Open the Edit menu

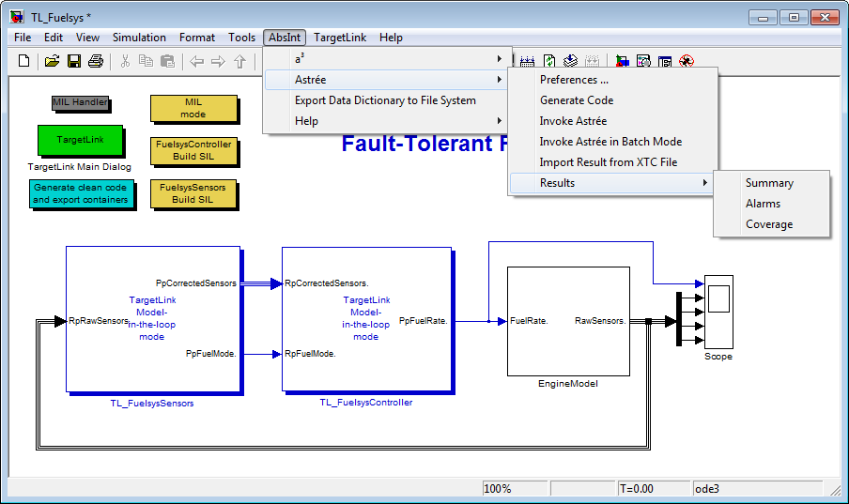click(x=53, y=38)
